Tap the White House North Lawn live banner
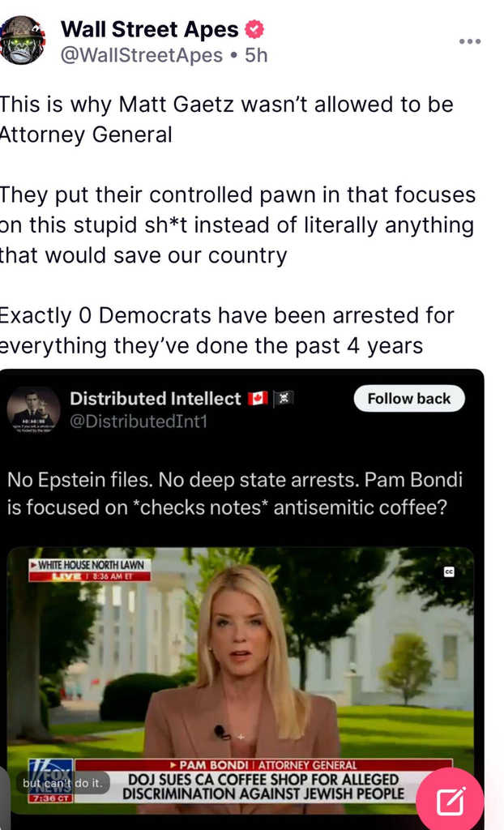504x830 pixels. tap(89, 570)
